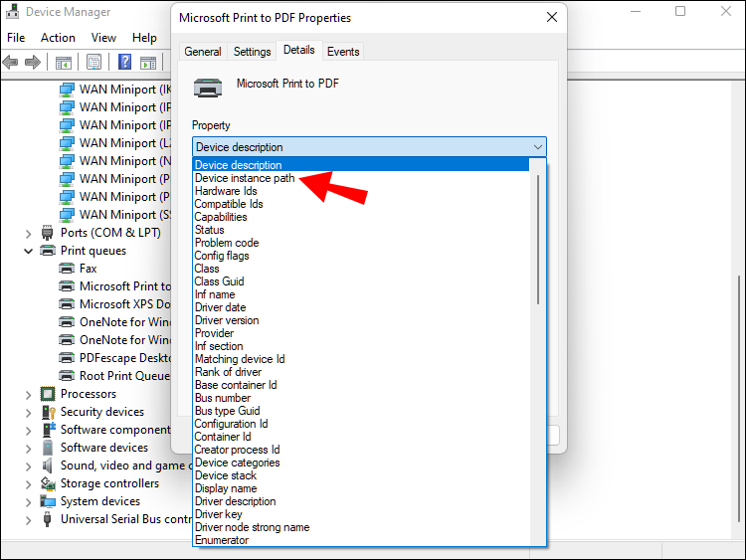Click the Processors chip icon
746x560 pixels.
[48, 394]
